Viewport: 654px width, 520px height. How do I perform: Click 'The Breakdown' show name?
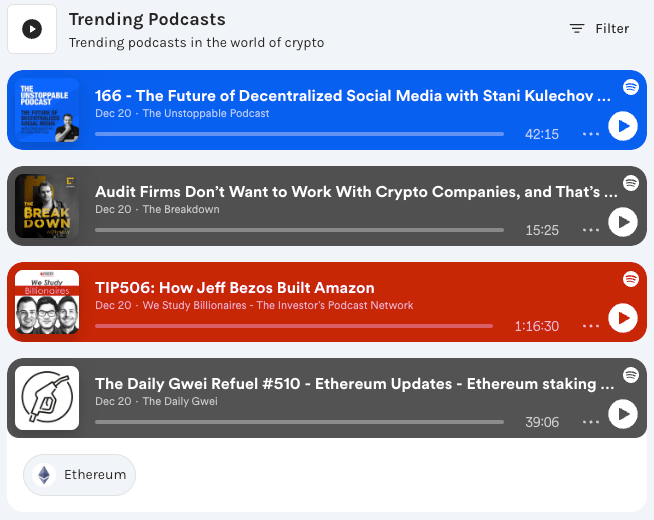[181, 209]
